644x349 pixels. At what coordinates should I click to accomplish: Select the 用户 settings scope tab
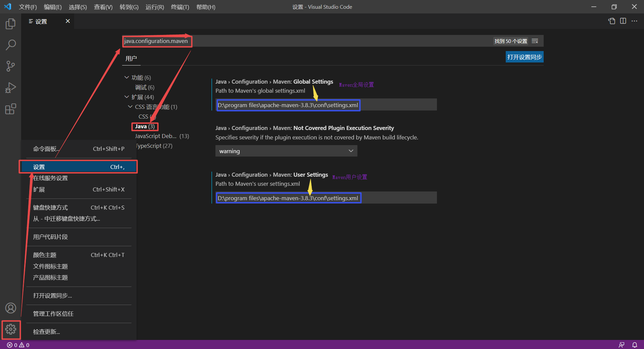coord(131,58)
